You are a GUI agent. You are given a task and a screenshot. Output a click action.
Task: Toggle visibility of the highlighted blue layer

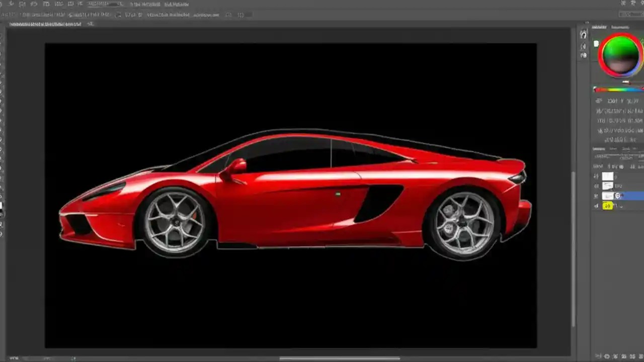coord(596,196)
